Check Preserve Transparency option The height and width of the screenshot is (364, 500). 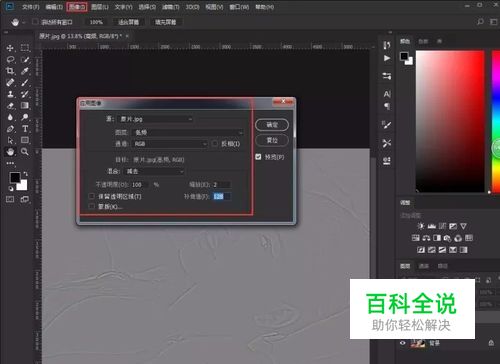tap(92, 196)
